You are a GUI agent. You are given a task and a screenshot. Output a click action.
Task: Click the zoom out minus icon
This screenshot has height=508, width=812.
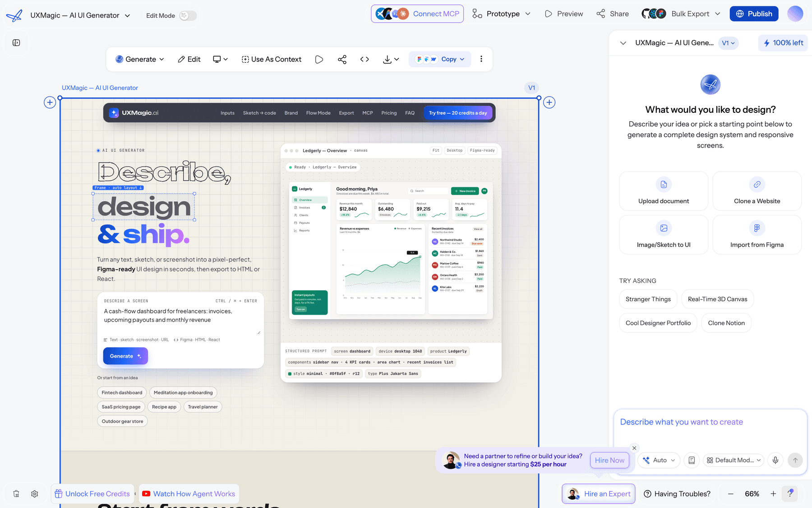pyautogui.click(x=731, y=494)
